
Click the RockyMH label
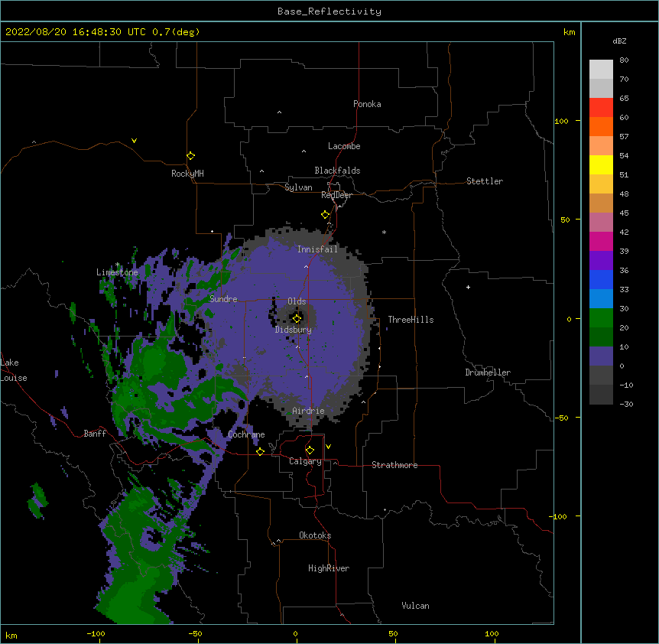pos(187,174)
